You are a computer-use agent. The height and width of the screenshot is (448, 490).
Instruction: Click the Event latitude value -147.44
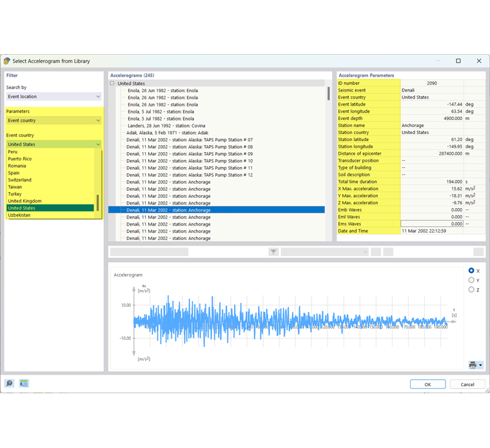[455, 104]
